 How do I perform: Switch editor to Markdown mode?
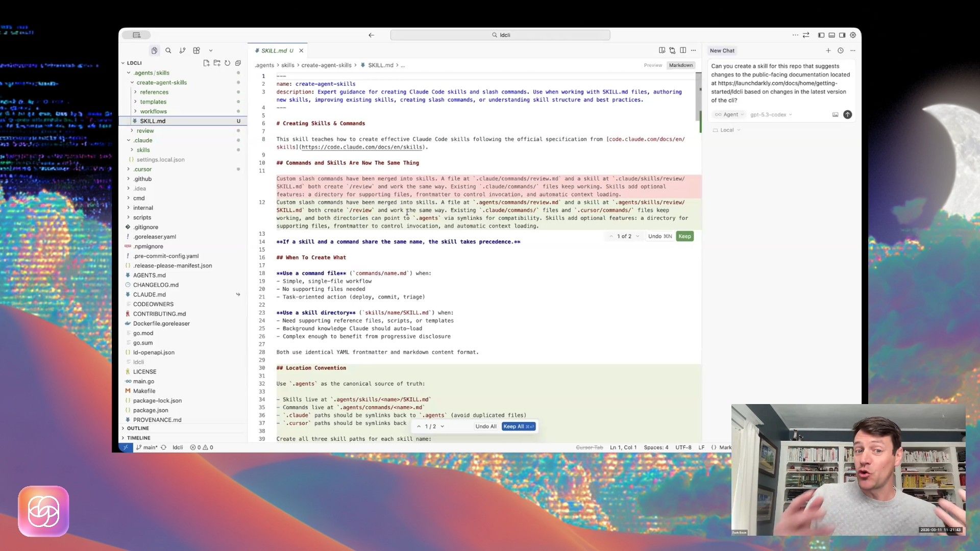681,65
